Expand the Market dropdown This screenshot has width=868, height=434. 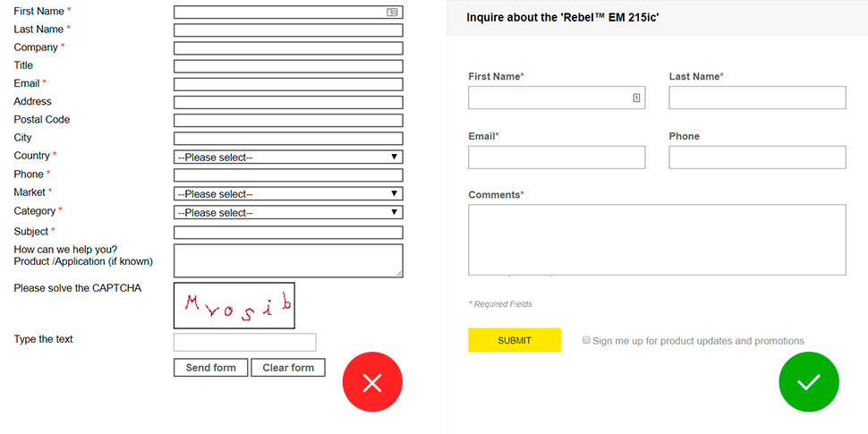287,194
